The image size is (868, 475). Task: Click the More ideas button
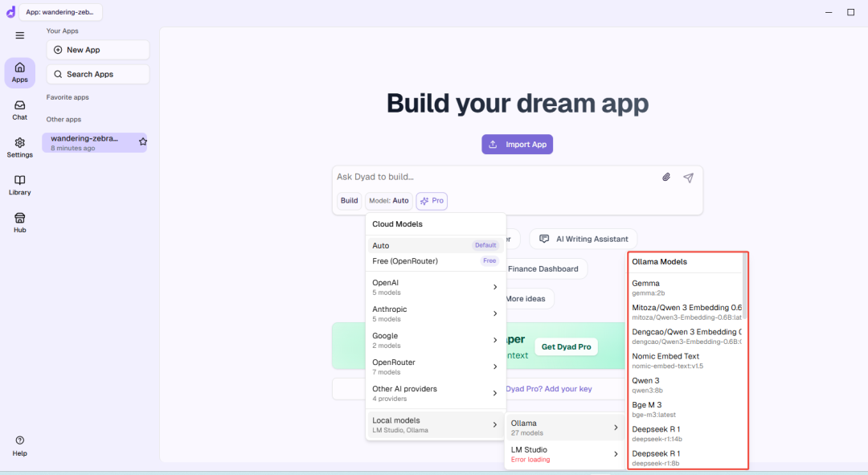tap(527, 298)
